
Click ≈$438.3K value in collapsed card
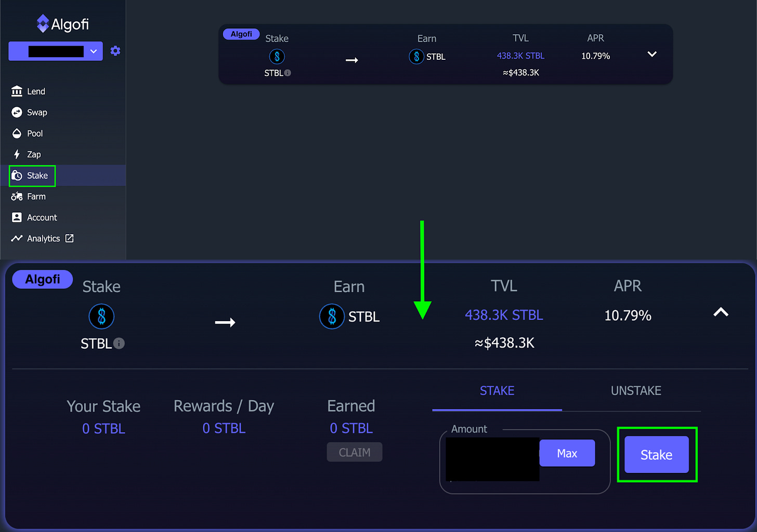521,73
